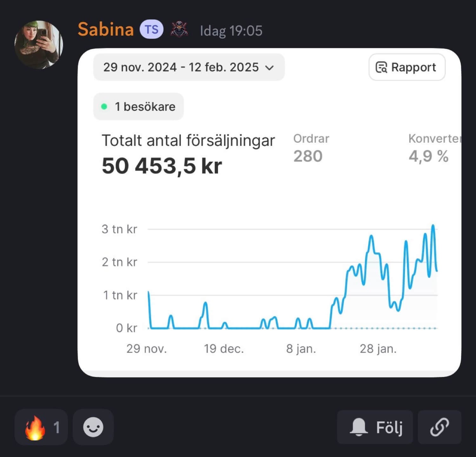
Task: Click the report icon inside Rapport button
Action: [381, 67]
